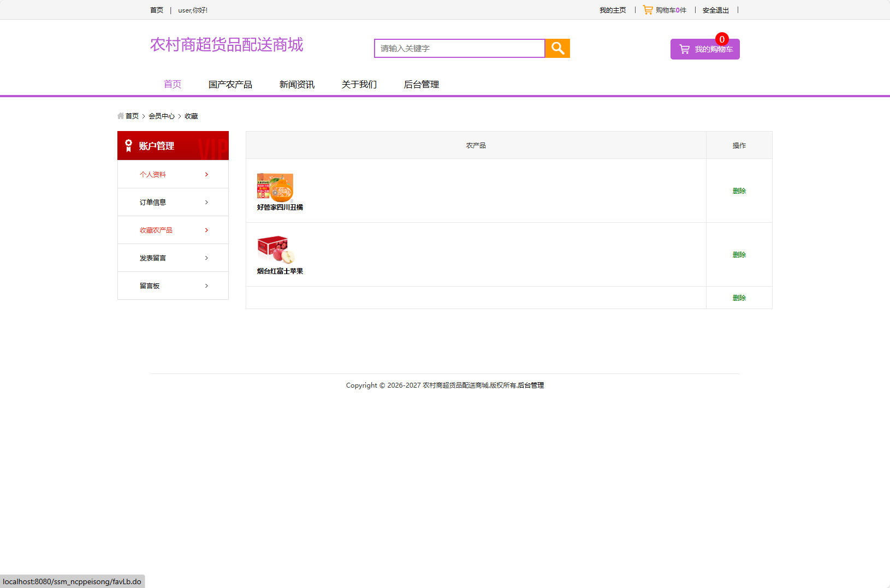This screenshot has height=588, width=890.
Task: Open the 好管家四川丑橘 product image
Action: [x=275, y=187]
